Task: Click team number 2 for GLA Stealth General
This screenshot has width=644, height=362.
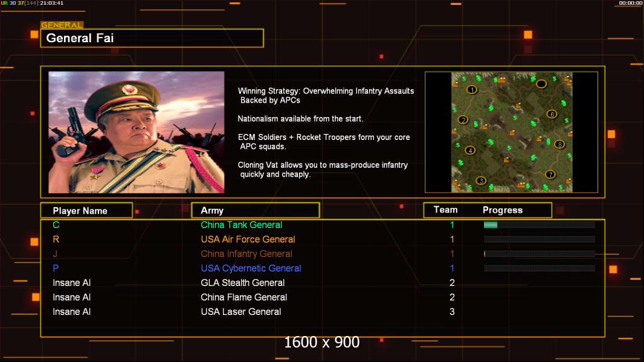Action: click(452, 283)
